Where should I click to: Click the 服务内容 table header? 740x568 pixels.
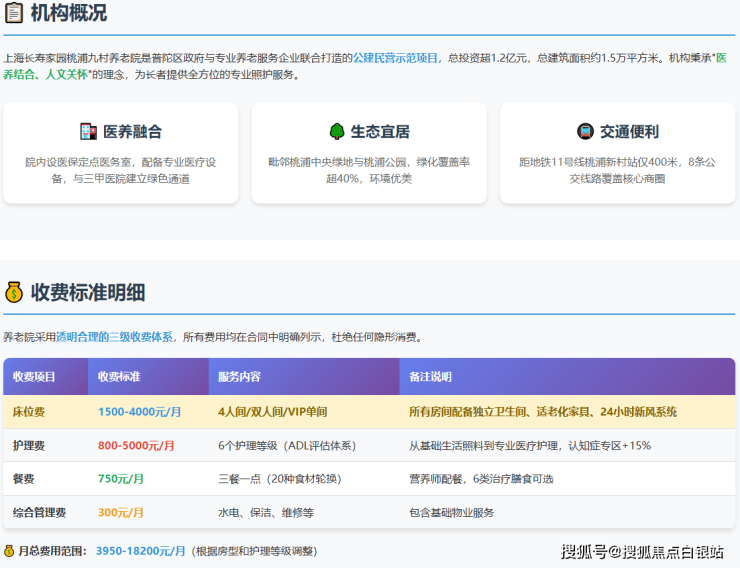pyautogui.click(x=239, y=377)
